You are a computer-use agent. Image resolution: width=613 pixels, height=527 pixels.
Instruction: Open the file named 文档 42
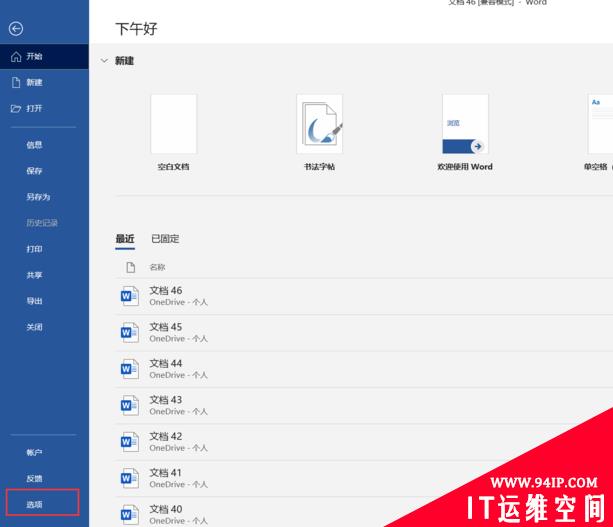pos(166,436)
